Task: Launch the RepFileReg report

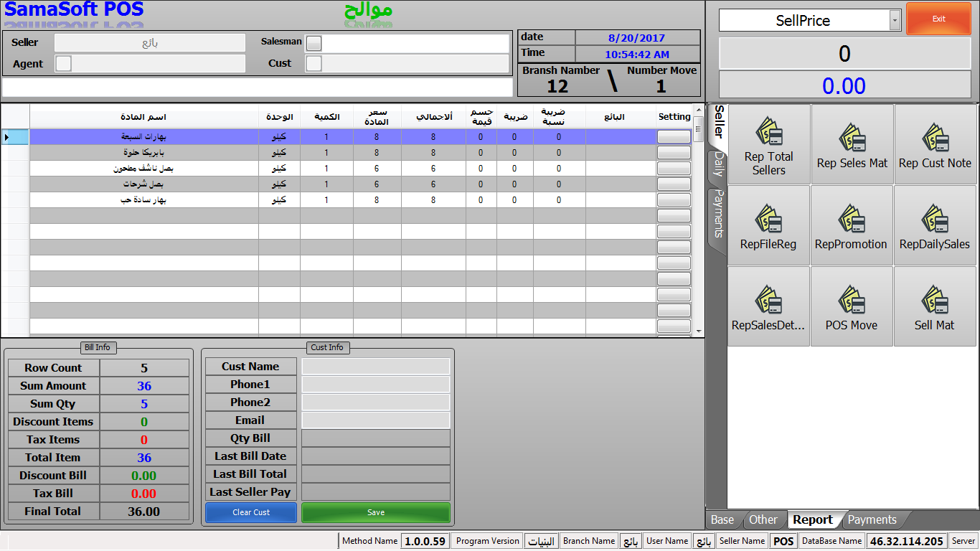Action: pyautogui.click(x=769, y=226)
